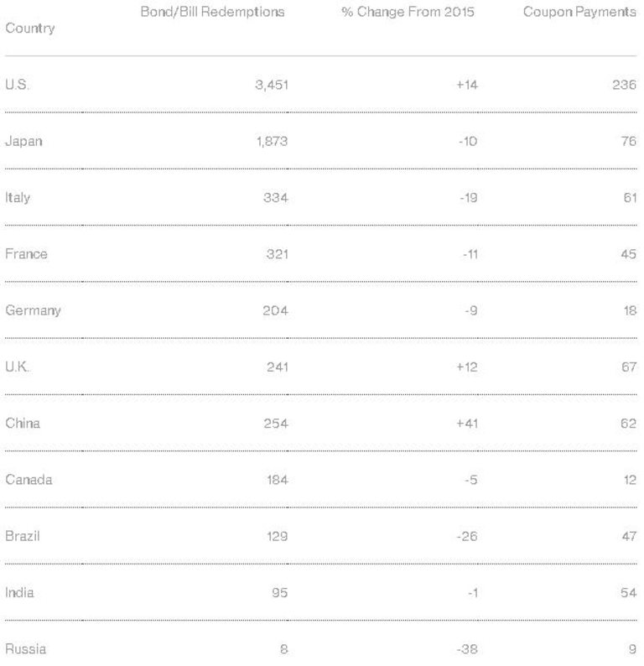644x666 pixels.
Task: Click China's +41 percent change value
Action: 465,424
